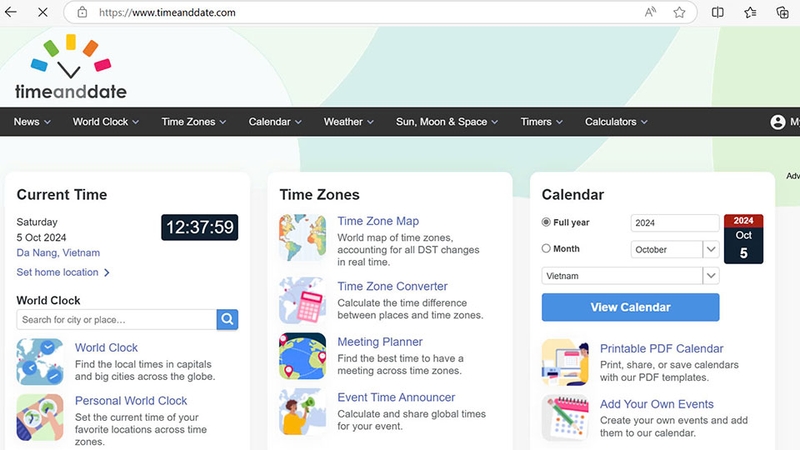Screen dimensions: 800x450
Task: Expand the Calendar nav menu
Action: pos(275,122)
